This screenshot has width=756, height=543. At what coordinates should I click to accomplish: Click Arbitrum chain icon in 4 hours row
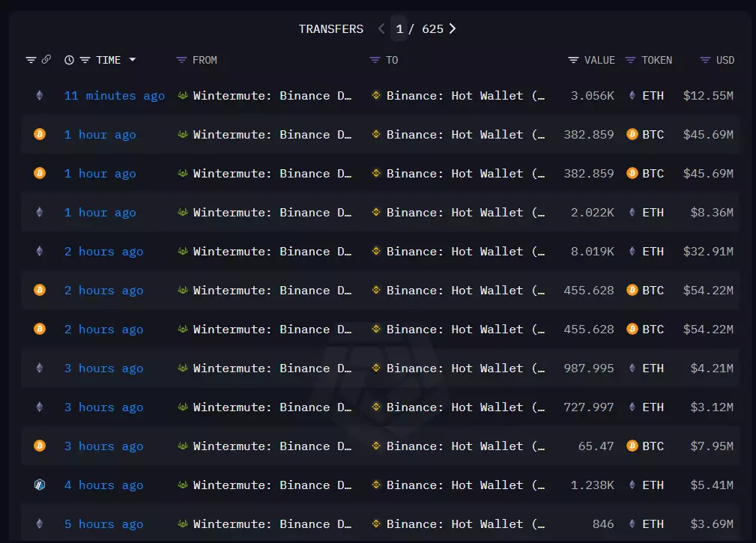tap(40, 485)
